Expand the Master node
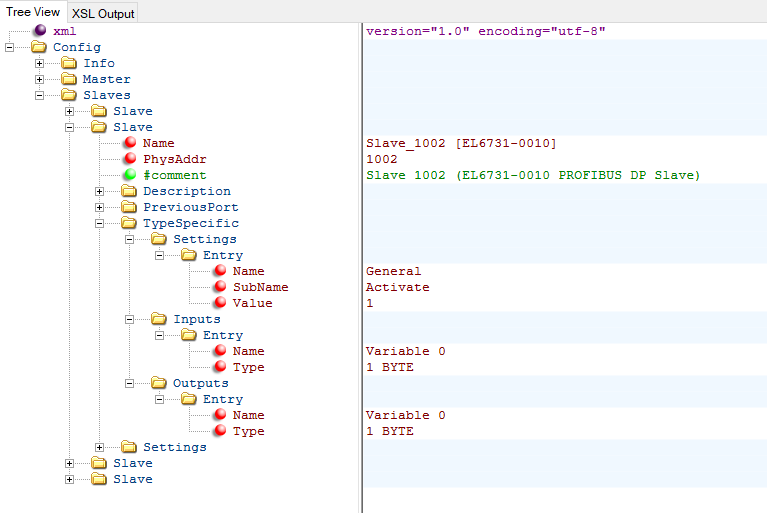Viewport: 767px width, 513px height. (40, 79)
